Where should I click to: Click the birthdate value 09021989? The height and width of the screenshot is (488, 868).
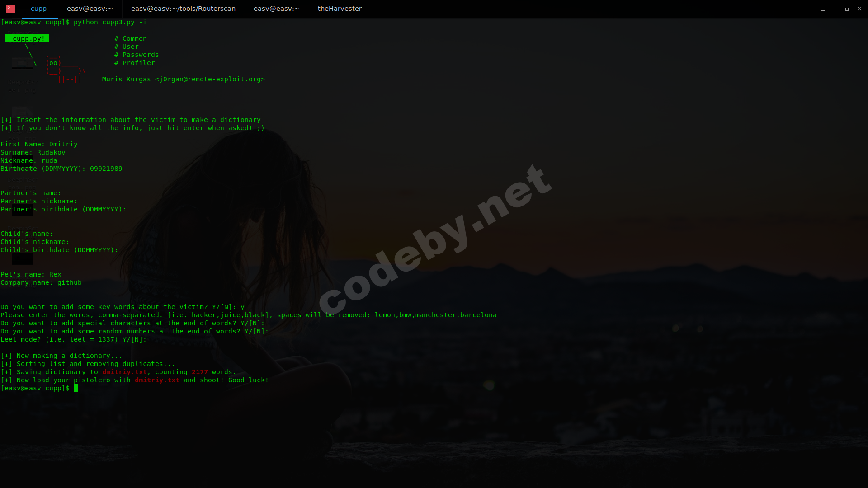pos(106,169)
